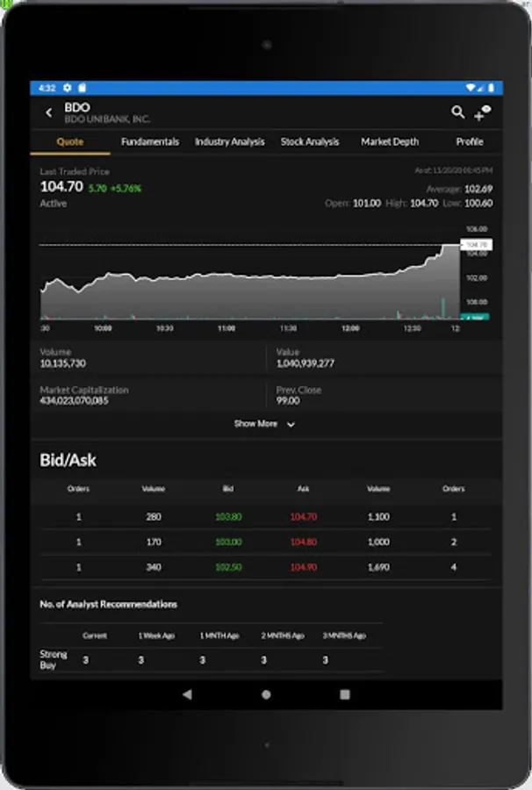532x790 pixels.
Task: Tap the status bar settings gear icon
Action: point(68,88)
